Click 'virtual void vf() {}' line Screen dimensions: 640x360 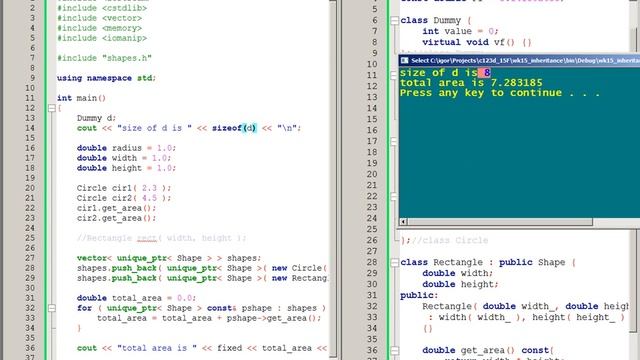point(477,42)
